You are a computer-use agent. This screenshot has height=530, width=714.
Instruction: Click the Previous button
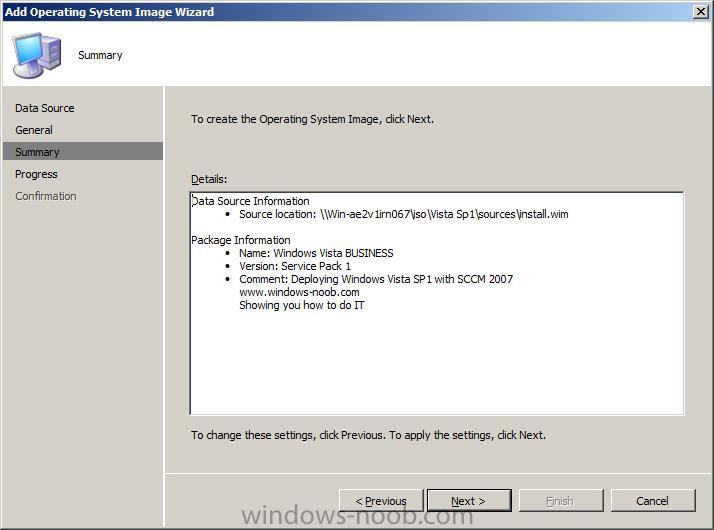[381, 501]
